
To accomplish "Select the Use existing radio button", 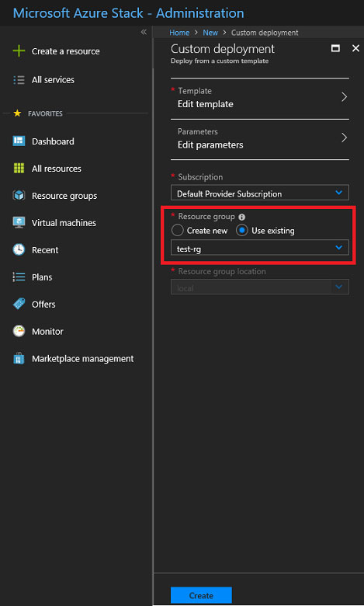I will pos(241,230).
